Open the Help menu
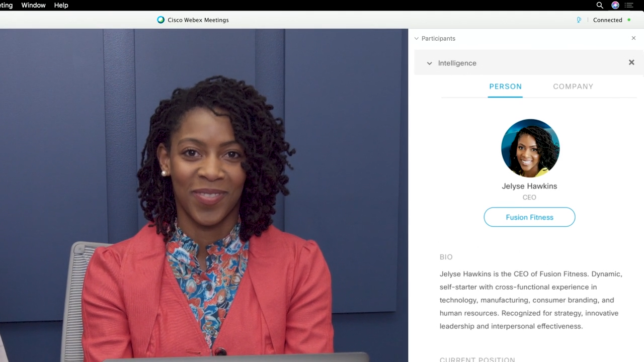Image resolution: width=644 pixels, height=362 pixels. pyautogui.click(x=61, y=5)
